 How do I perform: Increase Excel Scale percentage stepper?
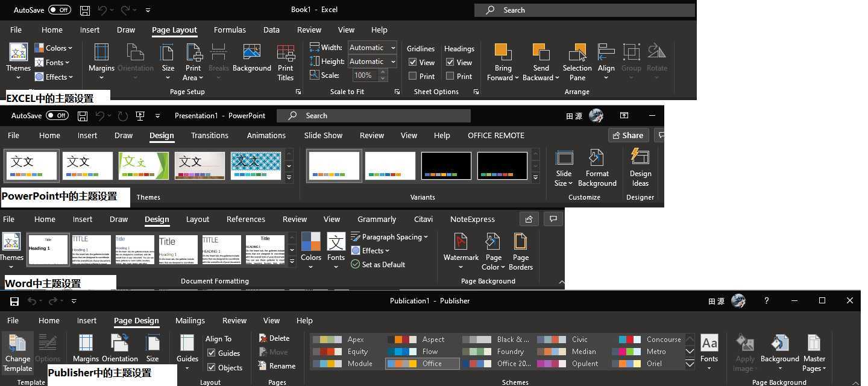click(382, 72)
